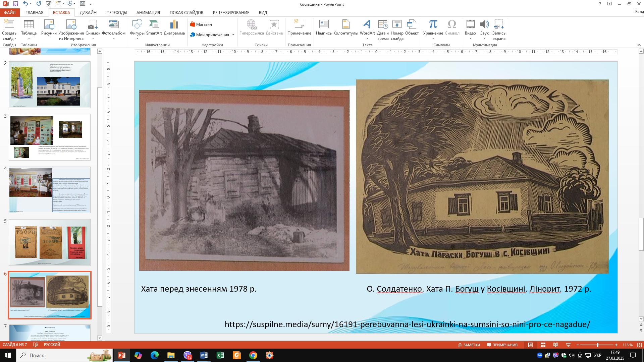
Task: Open the Undo history dropdown arrow
Action: pos(31,4)
